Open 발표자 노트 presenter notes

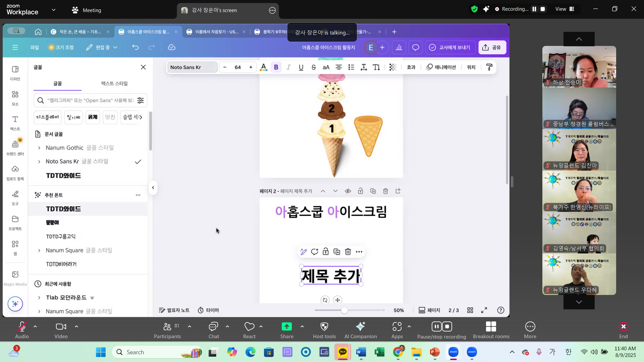tap(174, 310)
